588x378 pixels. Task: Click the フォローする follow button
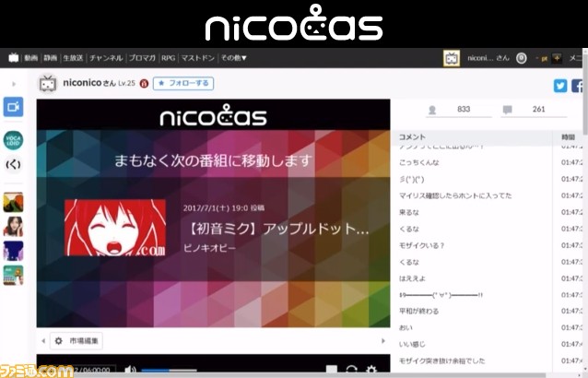tap(183, 83)
